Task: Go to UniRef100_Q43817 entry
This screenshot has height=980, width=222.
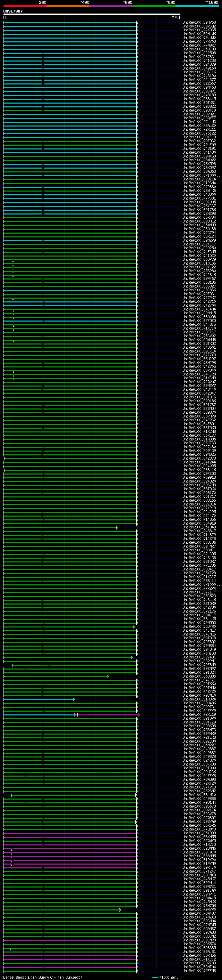Action: [x=199, y=531]
